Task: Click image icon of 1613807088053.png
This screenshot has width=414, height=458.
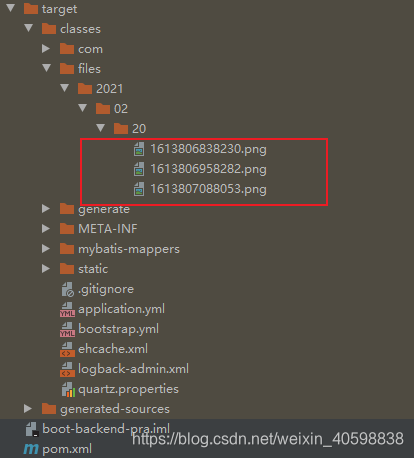Action: pyautogui.click(x=139, y=189)
